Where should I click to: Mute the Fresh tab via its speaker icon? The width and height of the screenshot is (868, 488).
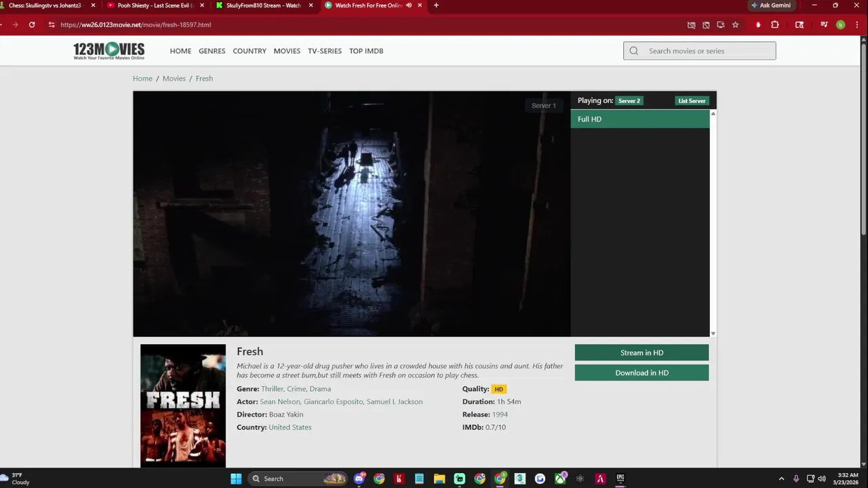coord(409,5)
